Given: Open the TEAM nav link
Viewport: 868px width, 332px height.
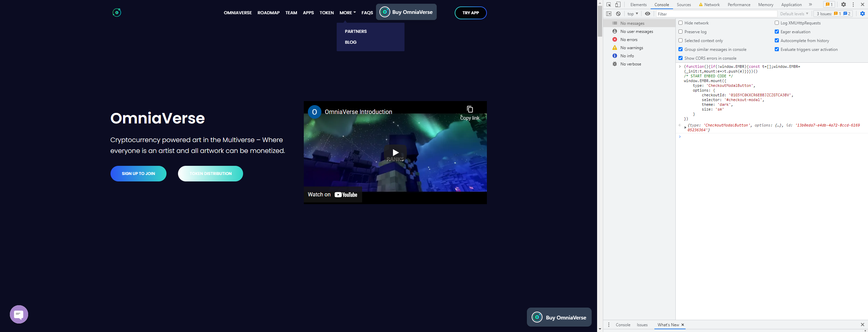Looking at the screenshot, I should coord(291,13).
